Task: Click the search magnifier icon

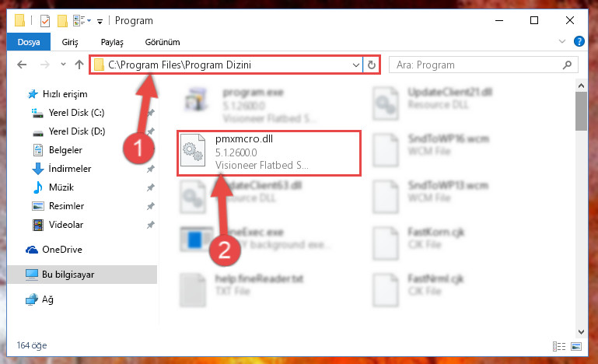Action: click(567, 65)
